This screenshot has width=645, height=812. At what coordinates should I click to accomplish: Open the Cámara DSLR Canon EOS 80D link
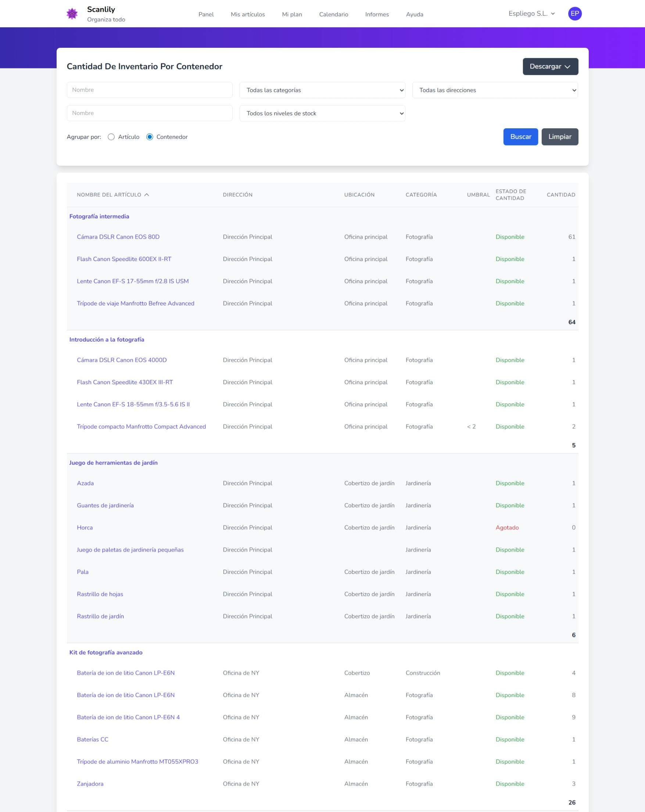(x=118, y=237)
